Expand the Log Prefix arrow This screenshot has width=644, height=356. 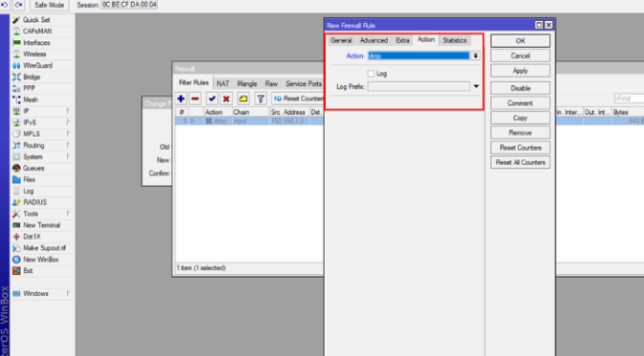476,86
